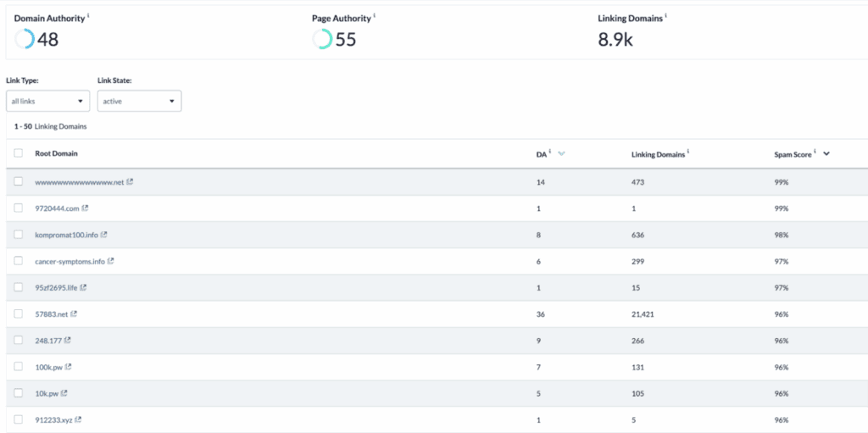Click the Page Authority progress ring

click(x=322, y=39)
